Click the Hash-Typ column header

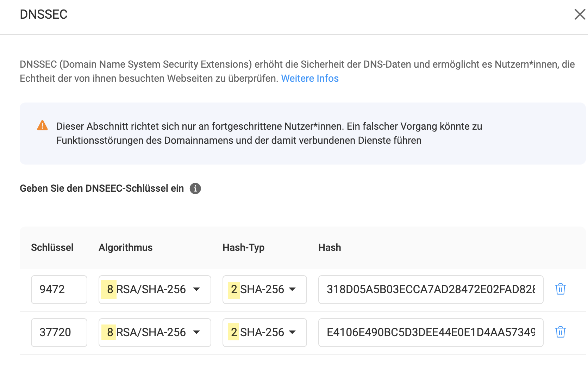(243, 247)
